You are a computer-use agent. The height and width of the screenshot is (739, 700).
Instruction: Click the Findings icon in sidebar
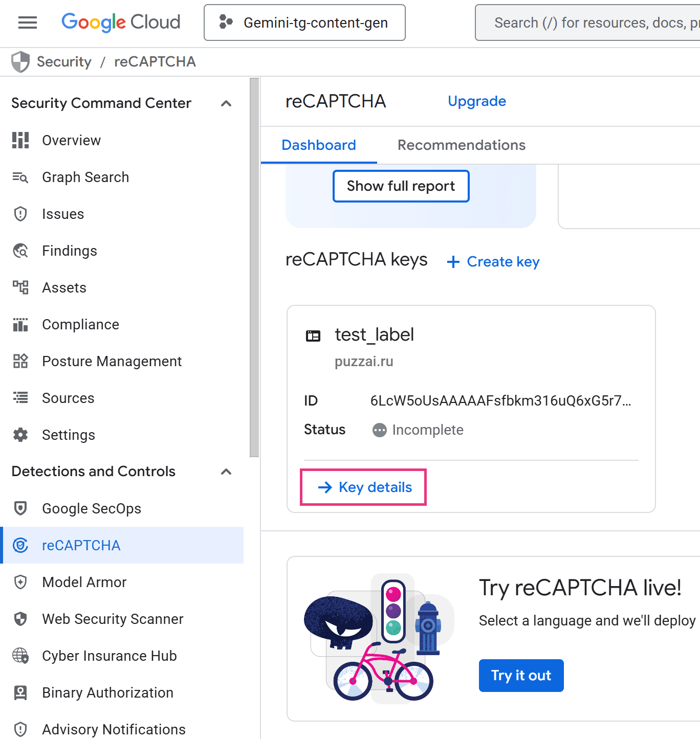20,251
